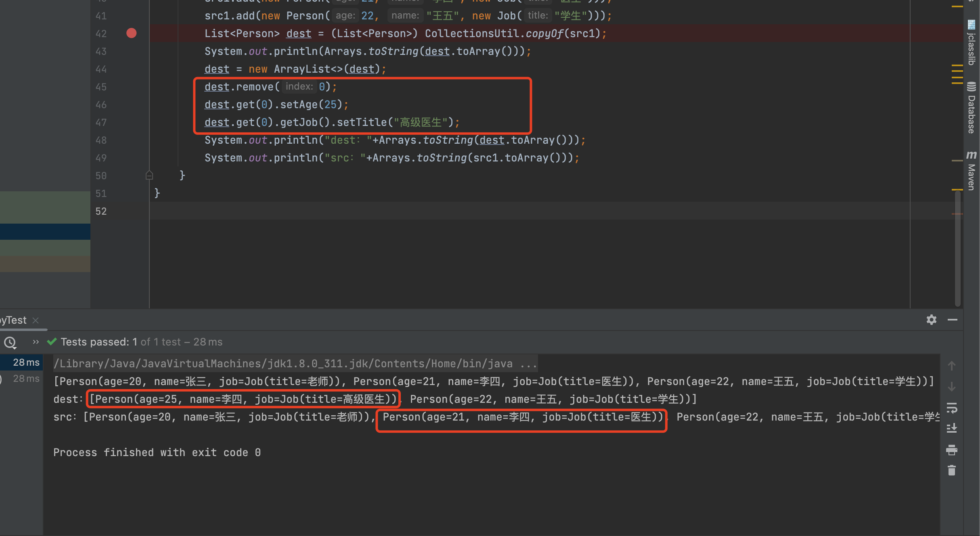Image resolution: width=980 pixels, height=536 pixels.
Task: Toggle soft-wrap in console
Action: coord(951,408)
